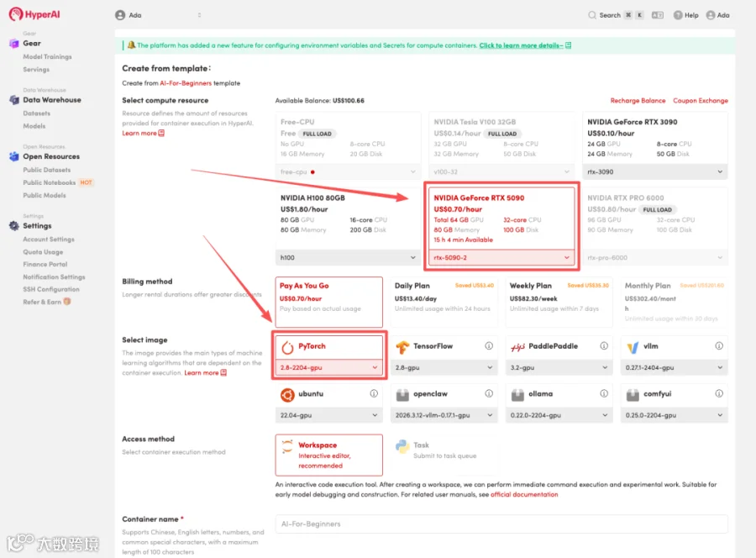Image resolution: width=756 pixels, height=558 pixels.
Task: Click the ubuntu image info icon
Action: click(x=374, y=393)
